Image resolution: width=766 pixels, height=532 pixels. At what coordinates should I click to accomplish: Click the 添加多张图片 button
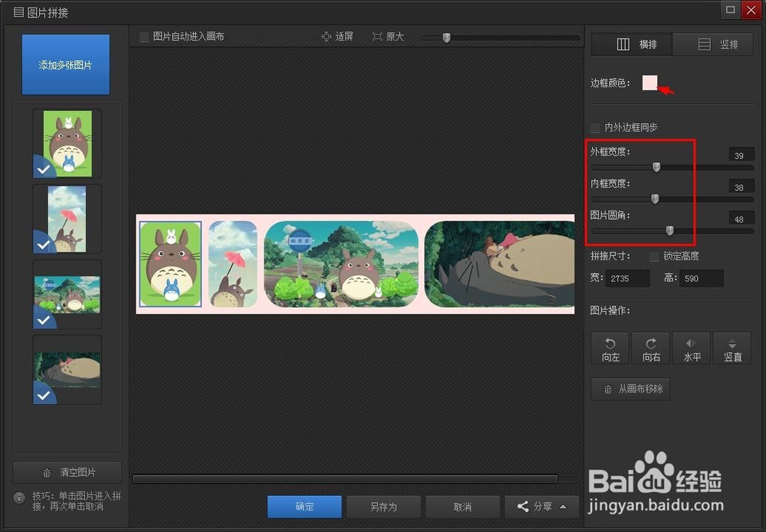[x=65, y=64]
